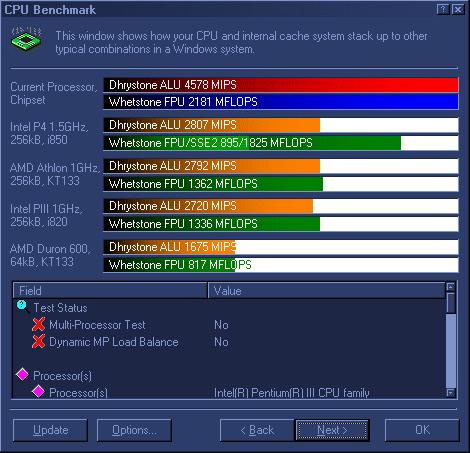Viewport: 470px width, 453px height.
Task: Close the CPU Benchmark window
Action: (x=458, y=9)
